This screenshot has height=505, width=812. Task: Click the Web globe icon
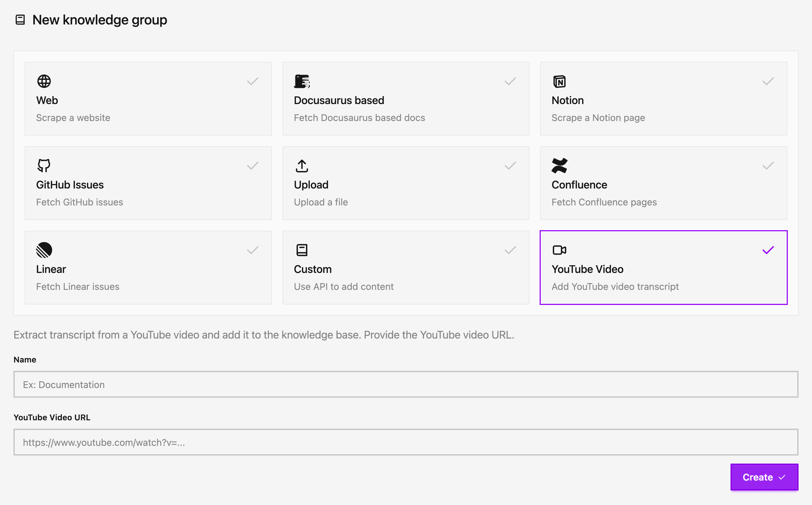tap(44, 81)
